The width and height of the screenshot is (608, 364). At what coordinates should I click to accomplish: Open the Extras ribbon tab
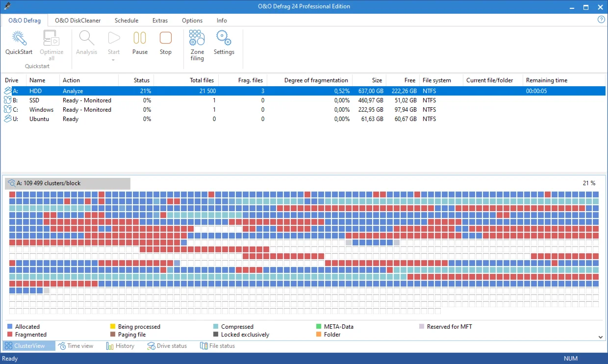coord(160,21)
